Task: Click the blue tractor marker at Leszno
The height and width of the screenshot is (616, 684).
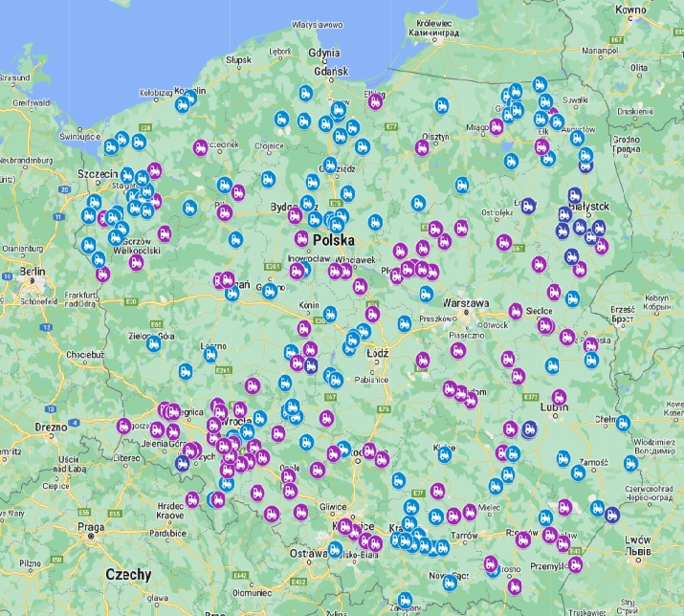Action: 210,355
